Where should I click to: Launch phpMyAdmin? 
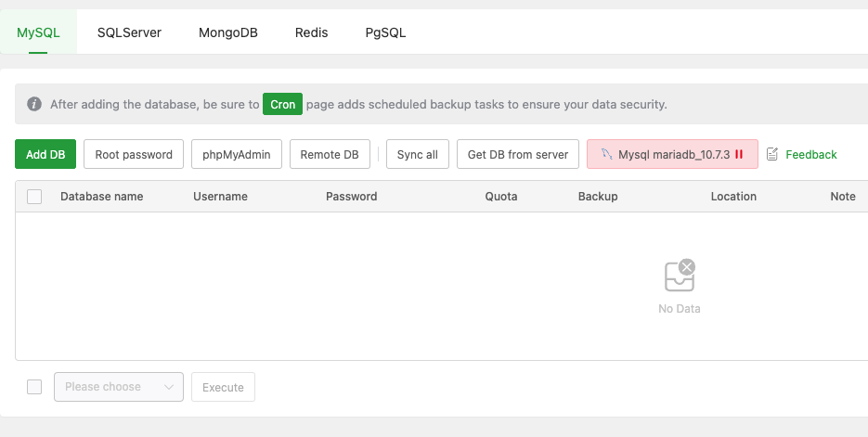tap(237, 154)
